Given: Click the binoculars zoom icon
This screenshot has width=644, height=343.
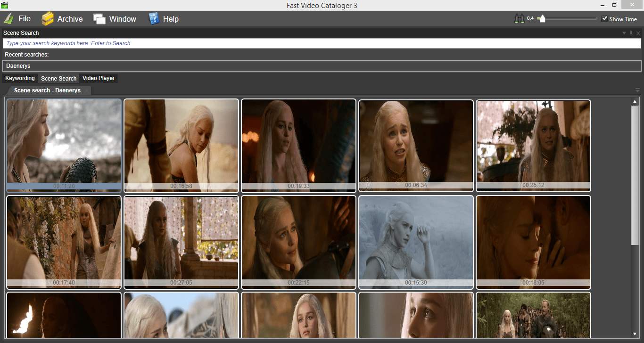Looking at the screenshot, I should [520, 19].
